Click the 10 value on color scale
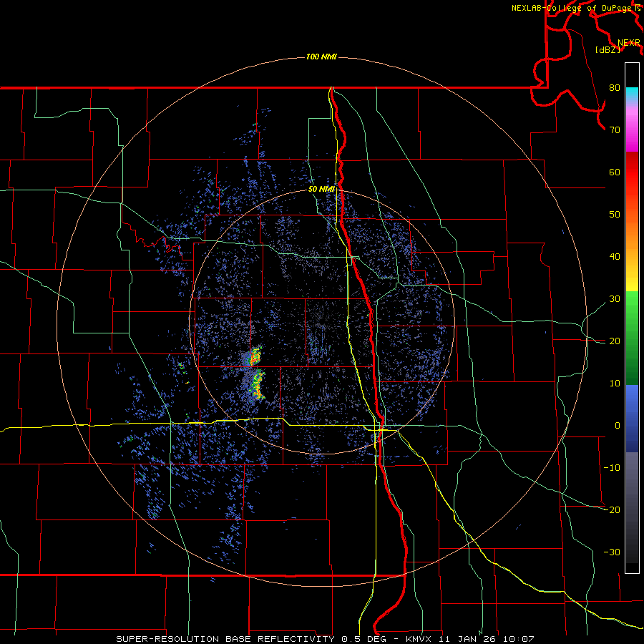The height and width of the screenshot is (644, 644). click(x=615, y=384)
